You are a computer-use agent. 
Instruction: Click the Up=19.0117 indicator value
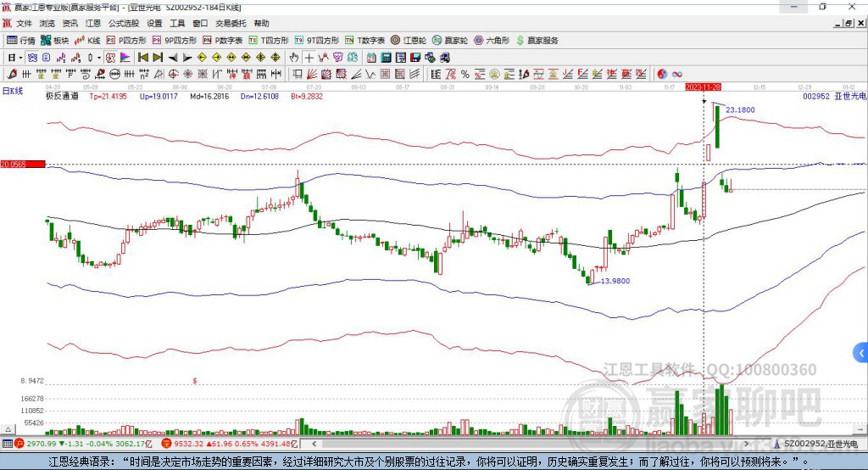coord(159,97)
